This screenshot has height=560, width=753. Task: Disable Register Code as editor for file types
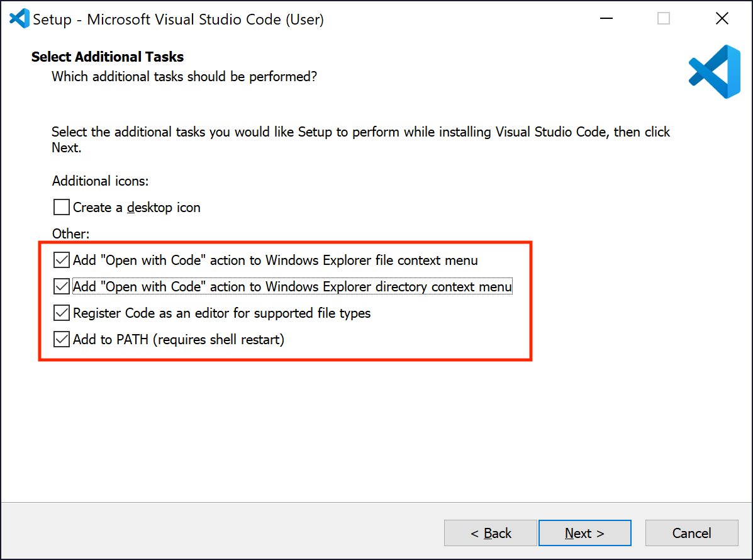(x=62, y=313)
